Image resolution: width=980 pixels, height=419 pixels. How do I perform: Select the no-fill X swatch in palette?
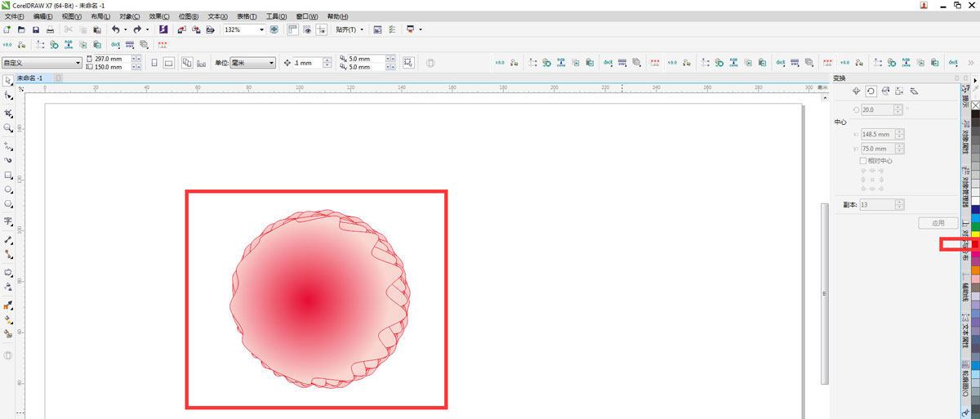[975, 105]
